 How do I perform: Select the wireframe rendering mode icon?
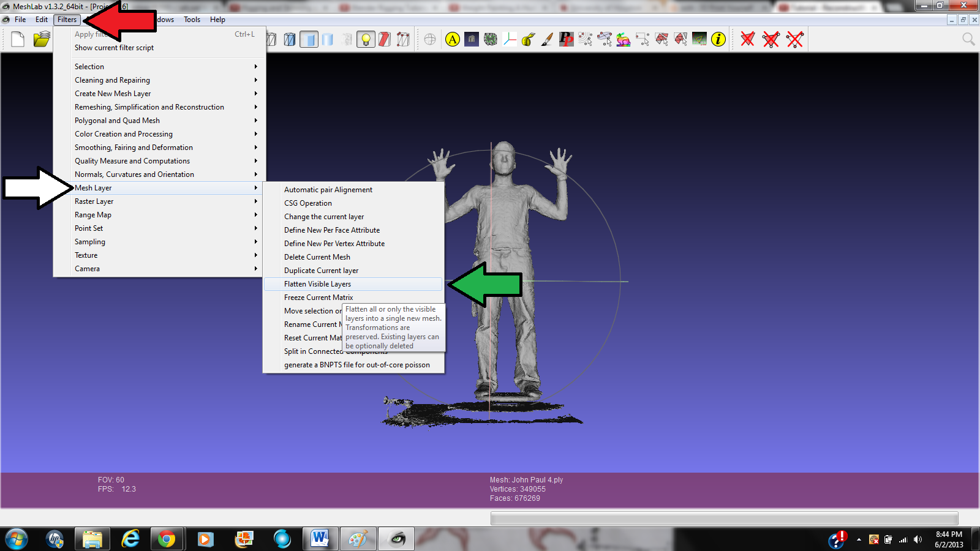point(271,39)
